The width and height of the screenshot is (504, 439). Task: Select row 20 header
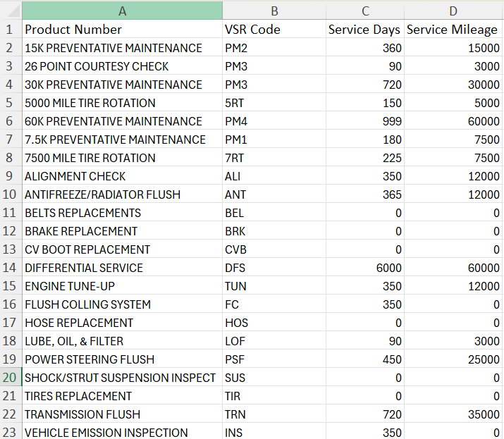tap(11, 378)
